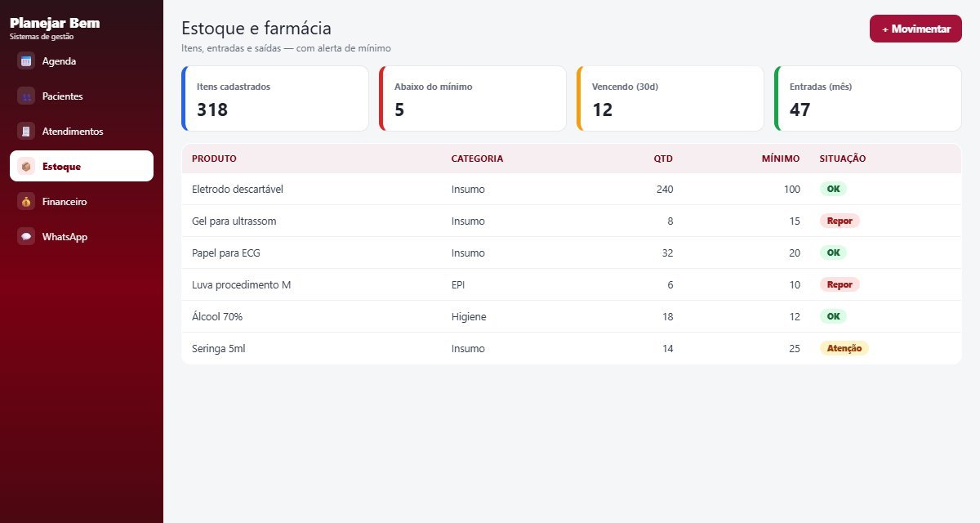Click the Higiene category cell
This screenshot has height=523, width=980.
469,317
